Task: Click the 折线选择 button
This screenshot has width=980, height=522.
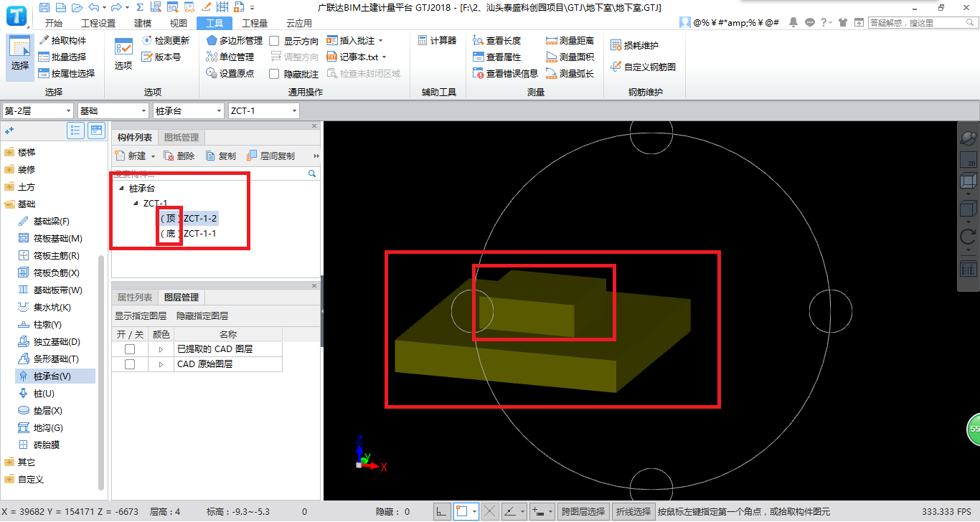Action: click(x=633, y=511)
